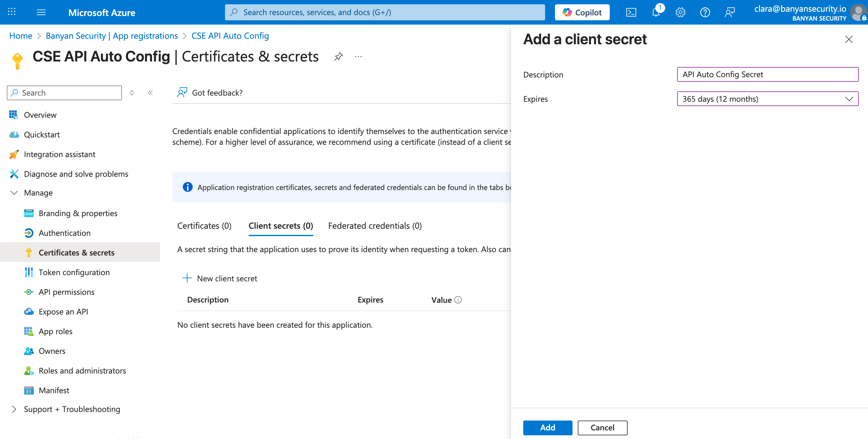Open portal settings gear icon
Screen dimensions: 868x439
click(x=680, y=13)
